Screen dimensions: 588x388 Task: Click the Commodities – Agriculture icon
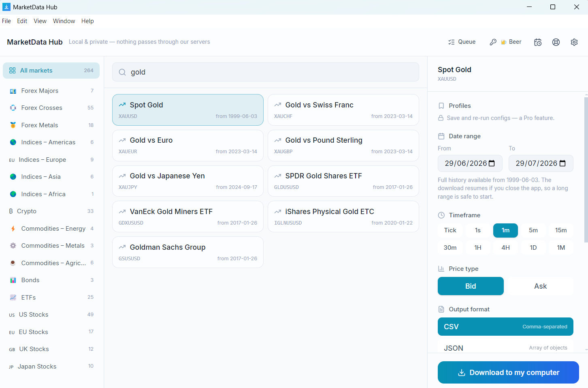click(13, 263)
